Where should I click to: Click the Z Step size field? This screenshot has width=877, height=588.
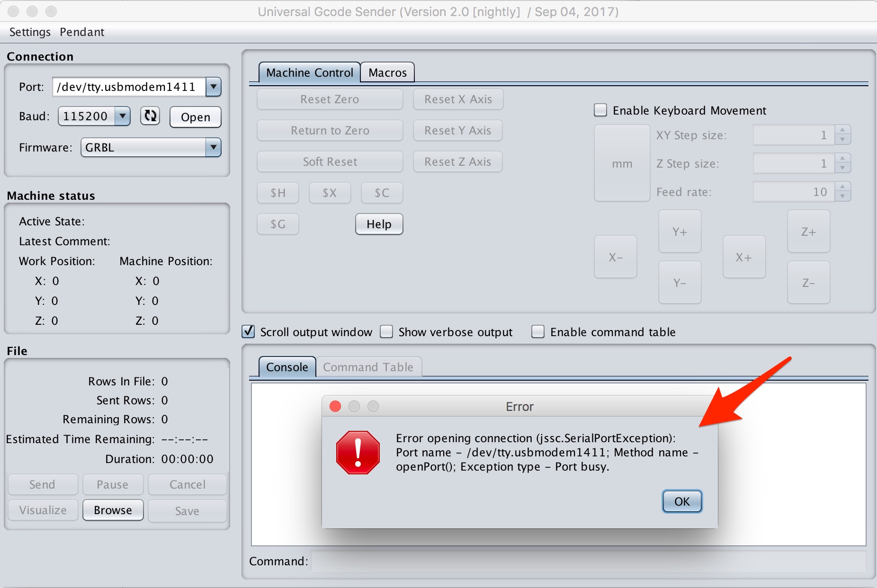[794, 163]
